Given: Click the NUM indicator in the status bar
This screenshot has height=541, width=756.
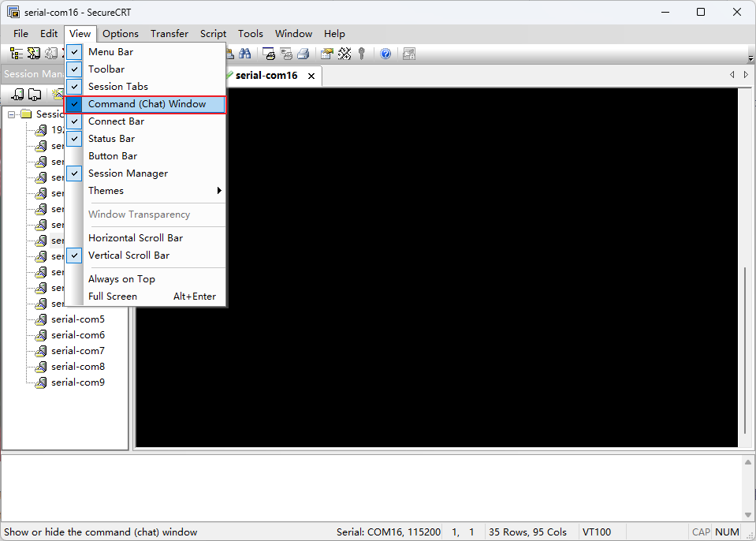Looking at the screenshot, I should click(727, 532).
